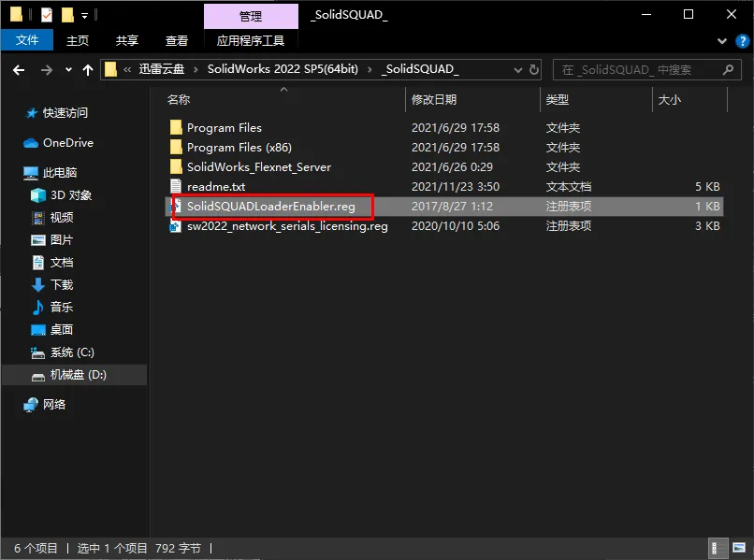The width and height of the screenshot is (754, 560).
Task: Select the Program Files folder
Action: pos(225,128)
